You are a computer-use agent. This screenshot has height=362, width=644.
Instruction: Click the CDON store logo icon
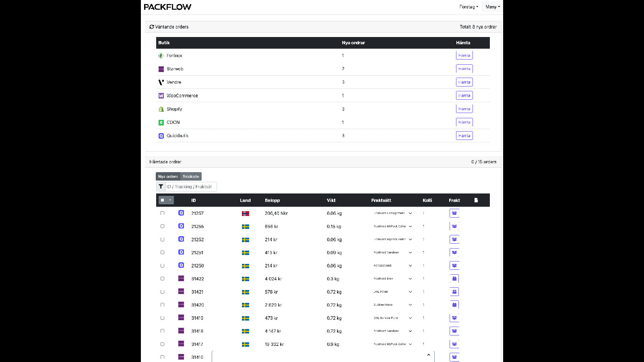pos(161,122)
